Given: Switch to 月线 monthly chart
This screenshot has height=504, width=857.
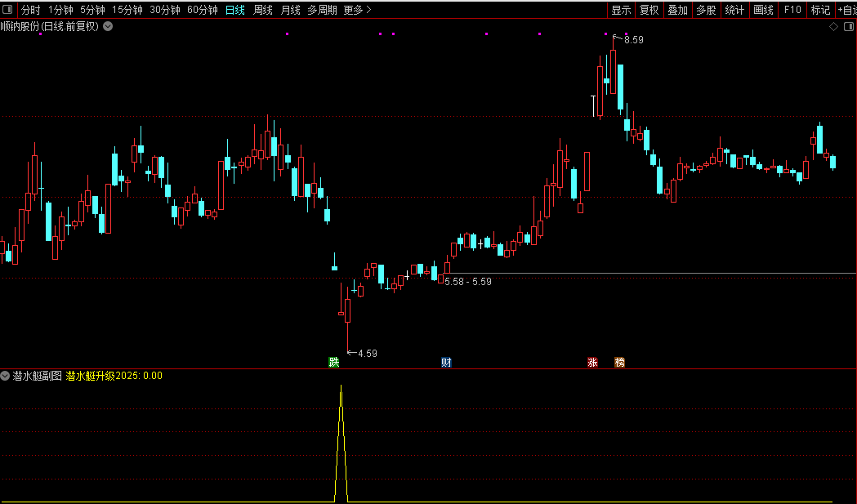Looking at the screenshot, I should coord(290,10).
